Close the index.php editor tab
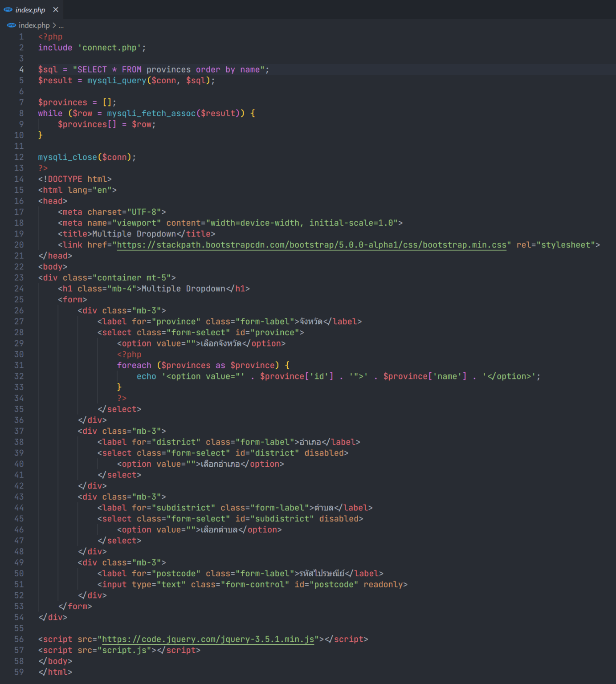This screenshot has height=684, width=616. point(55,9)
